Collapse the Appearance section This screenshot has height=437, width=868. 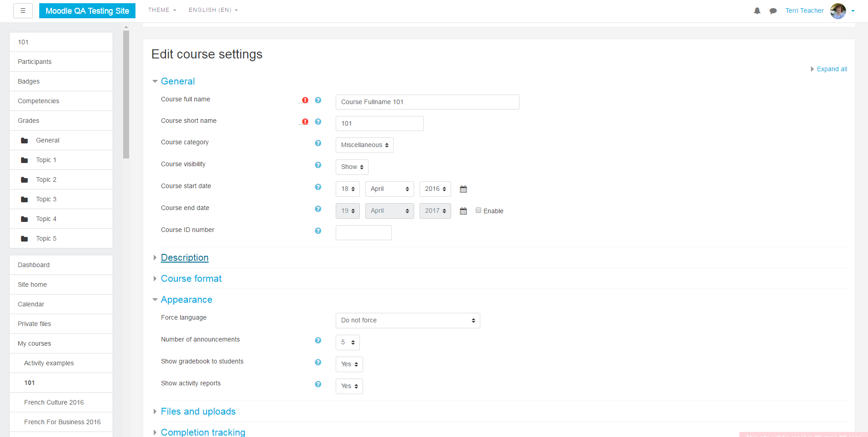pos(186,300)
